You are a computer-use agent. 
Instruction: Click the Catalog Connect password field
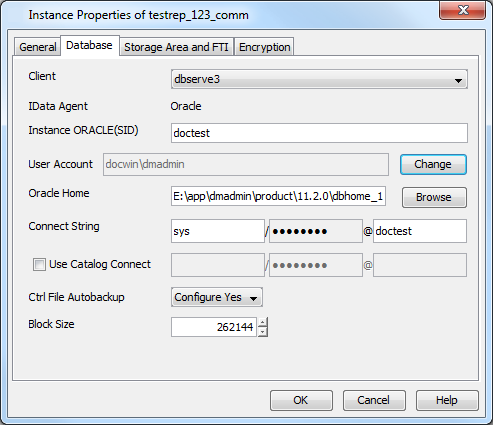point(316,265)
